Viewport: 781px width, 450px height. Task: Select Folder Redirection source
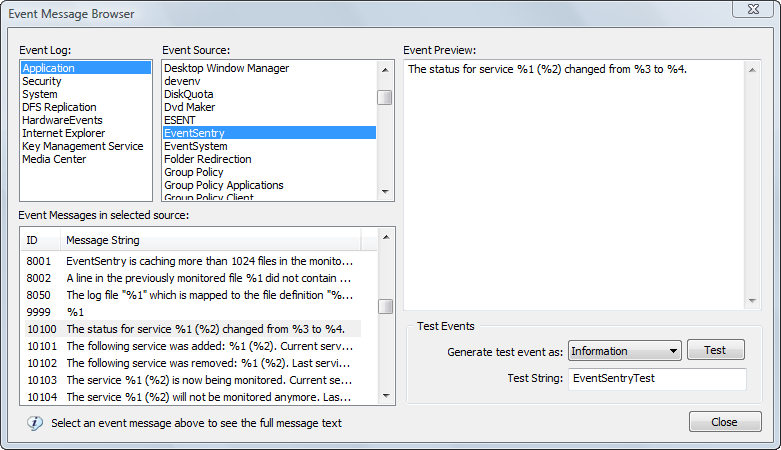pyautogui.click(x=269, y=159)
